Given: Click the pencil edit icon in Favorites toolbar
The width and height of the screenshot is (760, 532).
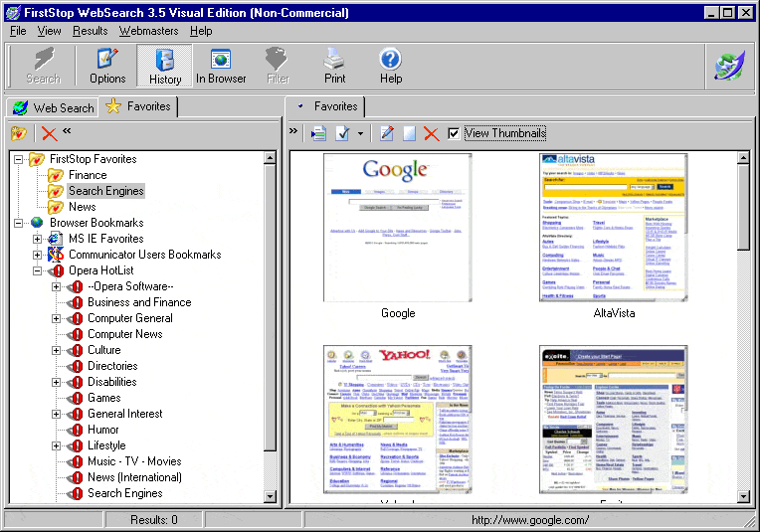Looking at the screenshot, I should click(x=387, y=133).
